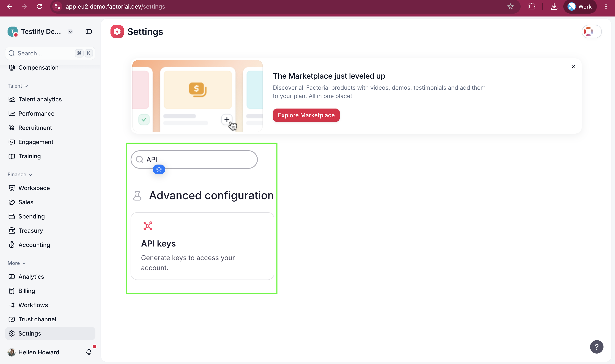Open the API keys card
615x364 pixels.
(x=202, y=246)
